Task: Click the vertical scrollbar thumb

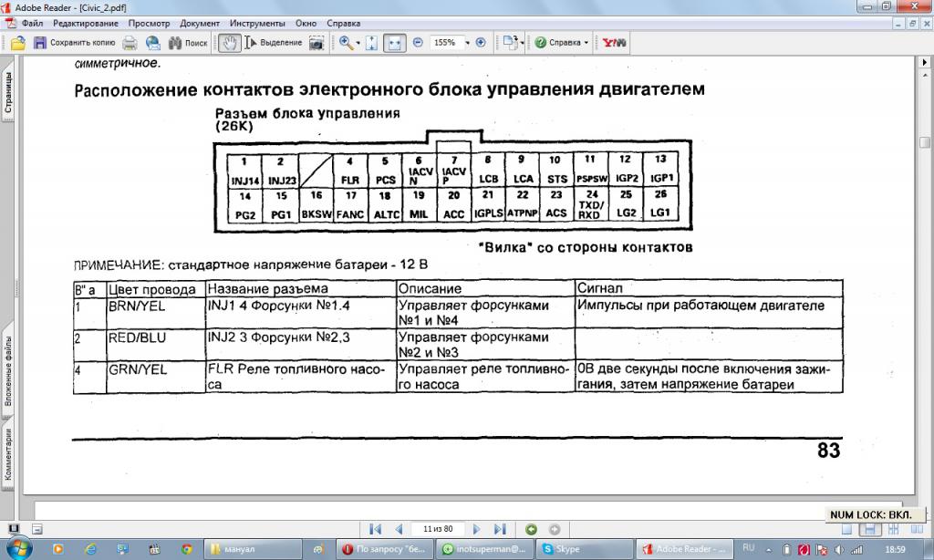Action: click(x=925, y=142)
